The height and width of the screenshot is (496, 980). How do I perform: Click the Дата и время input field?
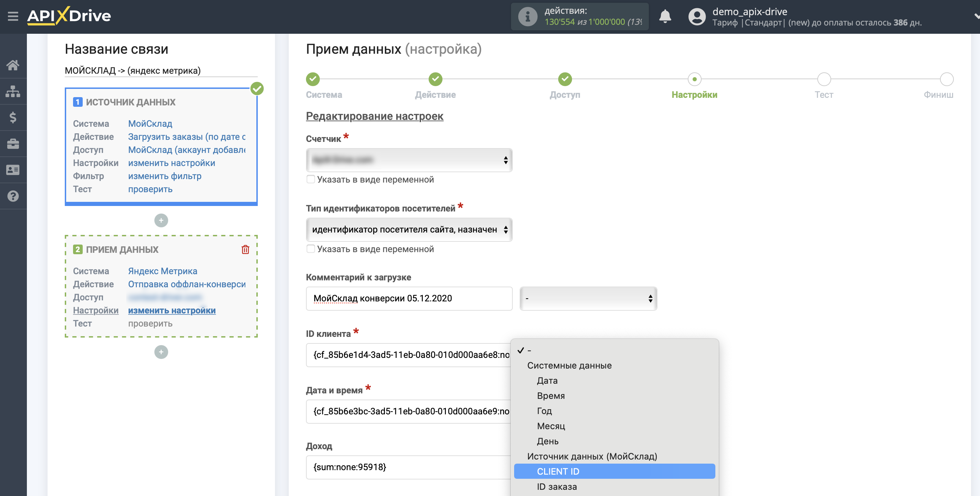coord(408,412)
